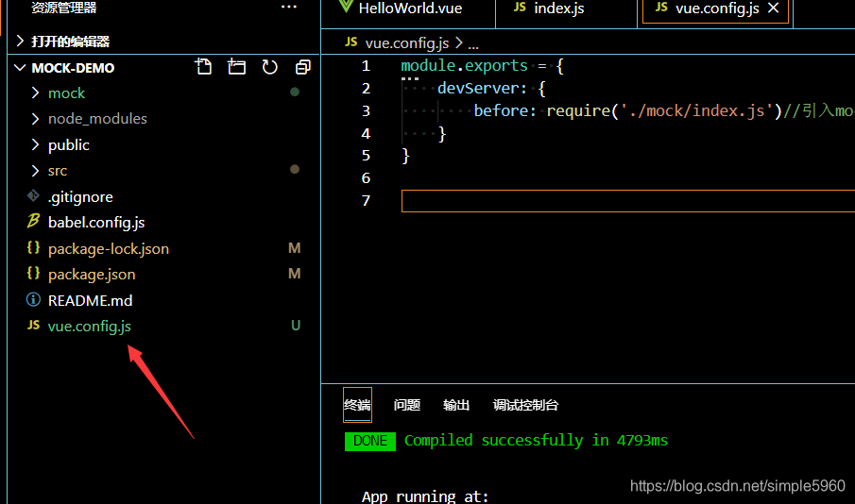Open package-lock.json file
The height and width of the screenshot is (504, 855).
109,248
